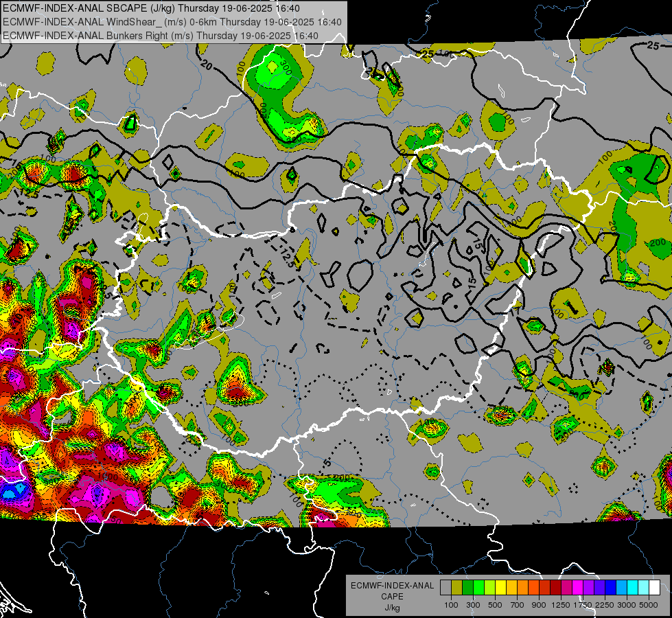Click the CAPE label in the legend
This screenshot has width=672, height=618.
click(392, 597)
